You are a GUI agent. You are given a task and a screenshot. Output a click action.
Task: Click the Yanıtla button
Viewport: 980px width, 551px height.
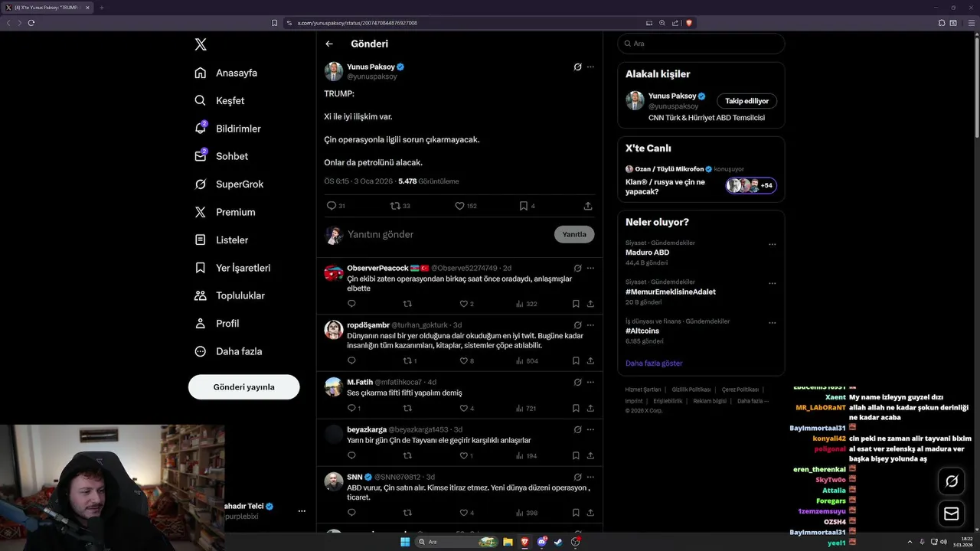click(x=574, y=234)
